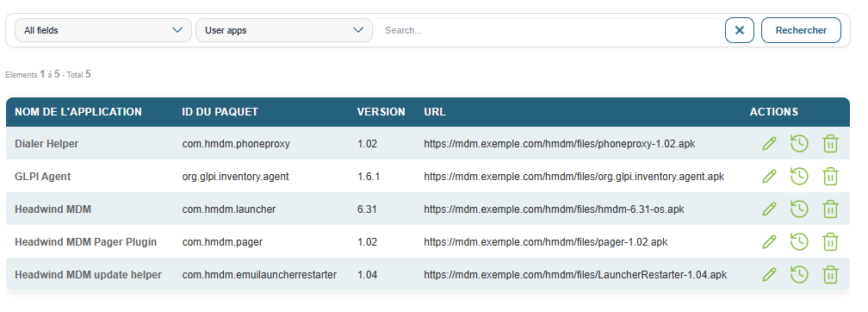The image size is (868, 312).
Task: Clear the search with the X button
Action: pos(740,30)
